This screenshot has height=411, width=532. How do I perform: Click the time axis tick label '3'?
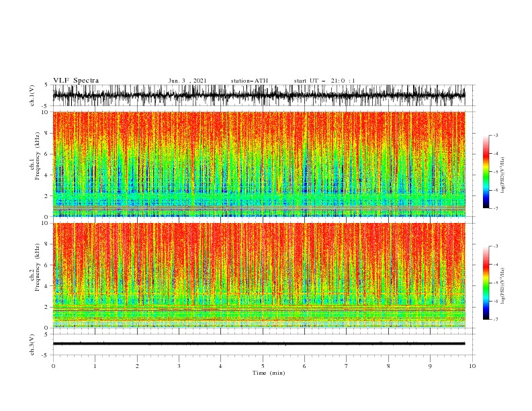[x=179, y=366]
